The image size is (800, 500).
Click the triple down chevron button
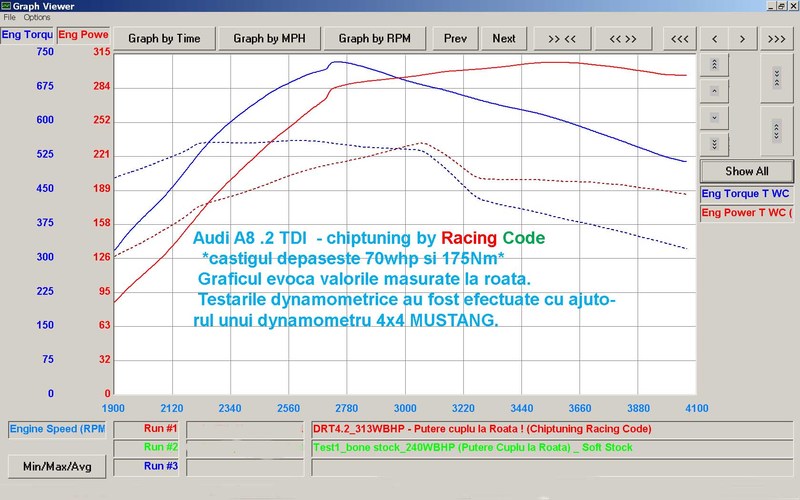pyautogui.click(x=714, y=144)
